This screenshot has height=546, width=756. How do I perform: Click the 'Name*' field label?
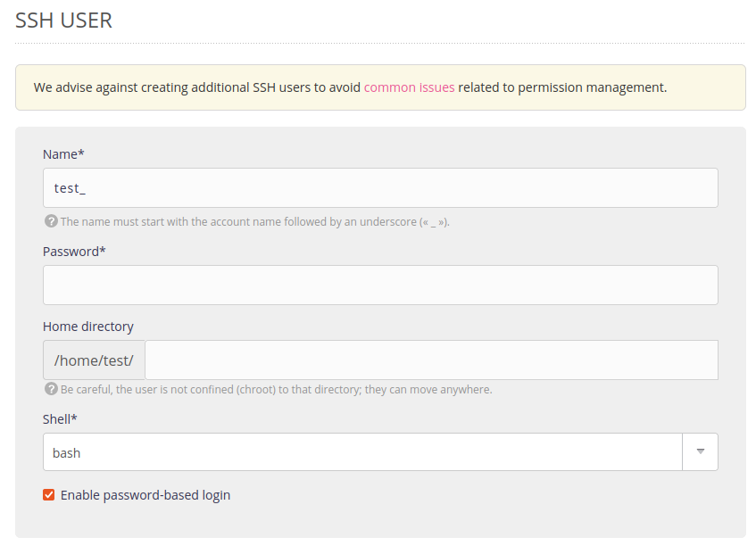coord(62,153)
